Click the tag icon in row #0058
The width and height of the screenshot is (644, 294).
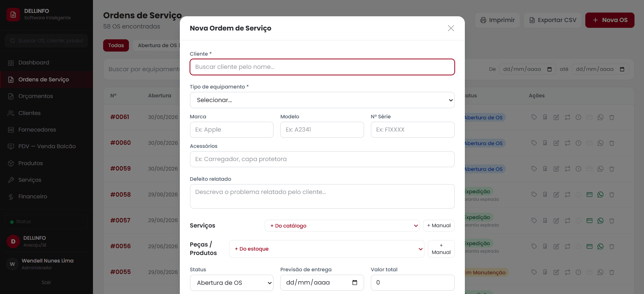click(534, 195)
